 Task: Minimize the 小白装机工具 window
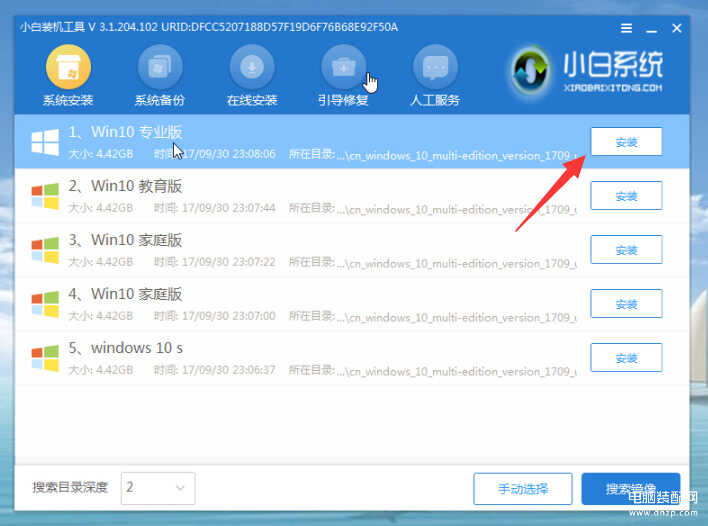point(651,30)
